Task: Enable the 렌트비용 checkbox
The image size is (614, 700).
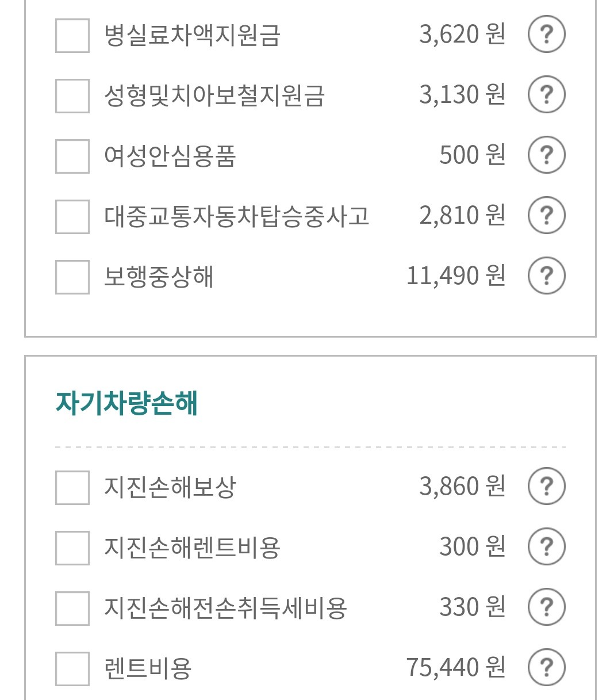Action: [72, 668]
